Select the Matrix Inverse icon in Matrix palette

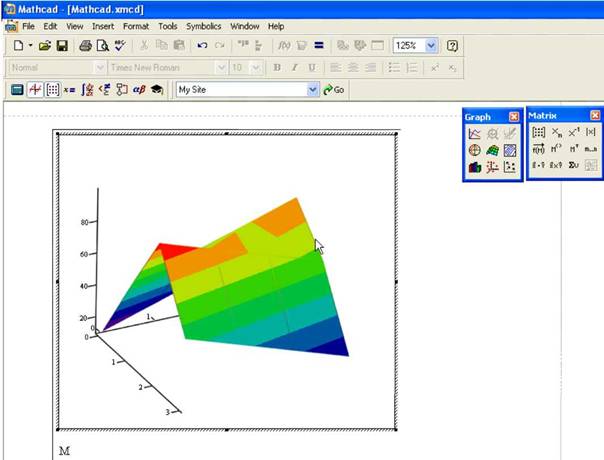(573, 133)
